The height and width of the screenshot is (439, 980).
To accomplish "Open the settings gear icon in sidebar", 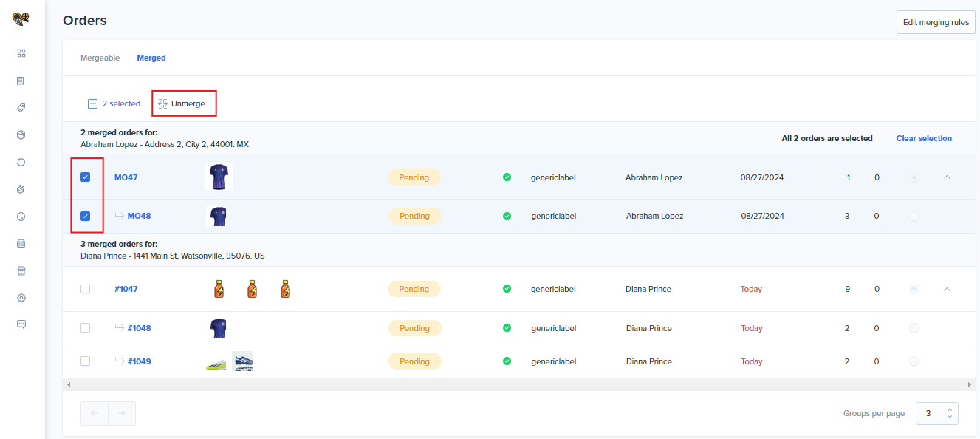I will click(x=21, y=298).
